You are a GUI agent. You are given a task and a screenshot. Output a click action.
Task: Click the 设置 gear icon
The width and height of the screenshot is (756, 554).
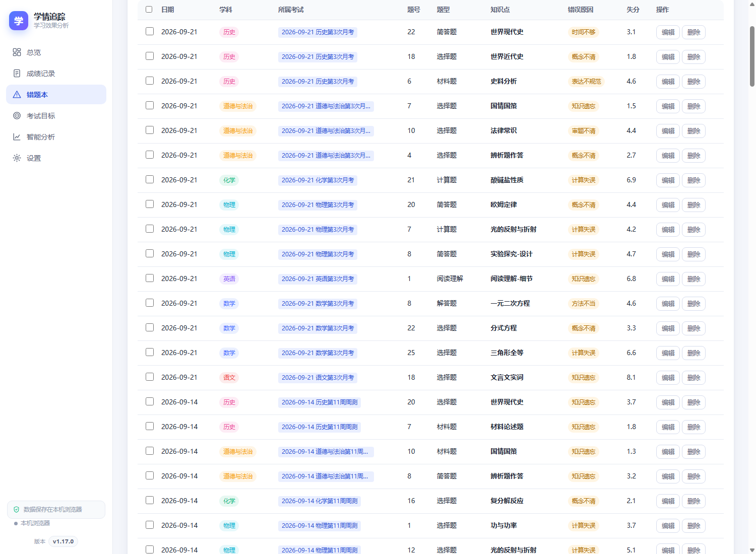click(17, 158)
